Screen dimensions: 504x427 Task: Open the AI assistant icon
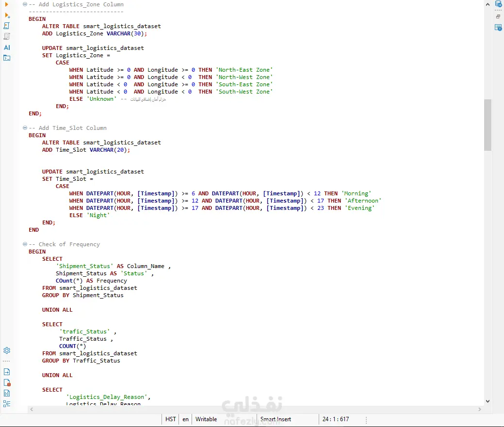[x=7, y=47]
